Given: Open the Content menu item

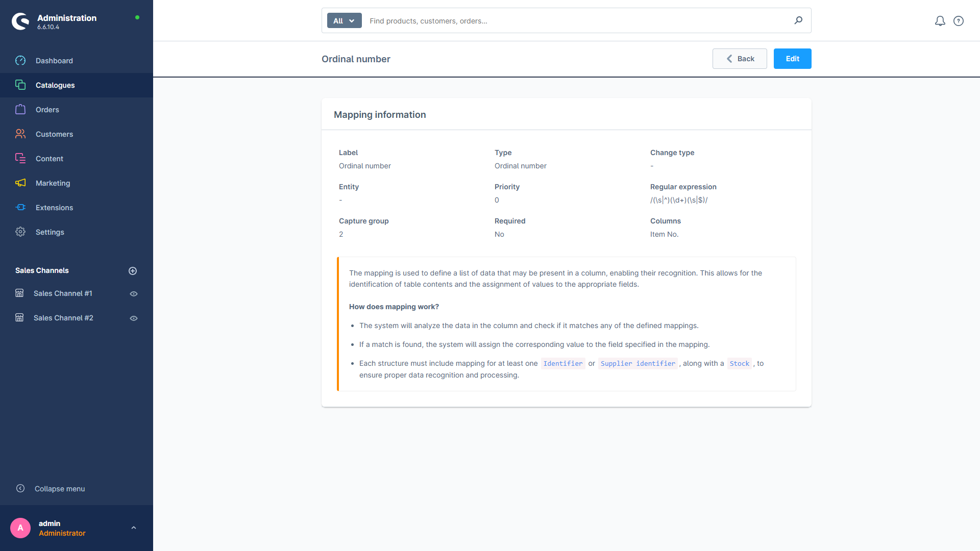Looking at the screenshot, I should (77, 159).
